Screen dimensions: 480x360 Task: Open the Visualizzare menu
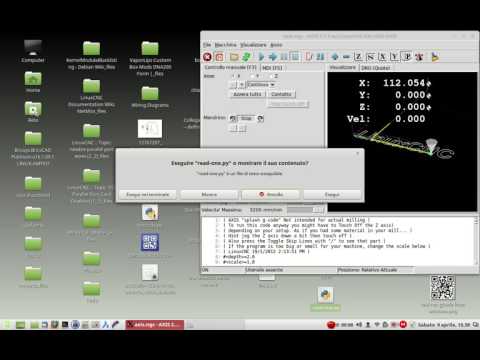pyautogui.click(x=253, y=45)
